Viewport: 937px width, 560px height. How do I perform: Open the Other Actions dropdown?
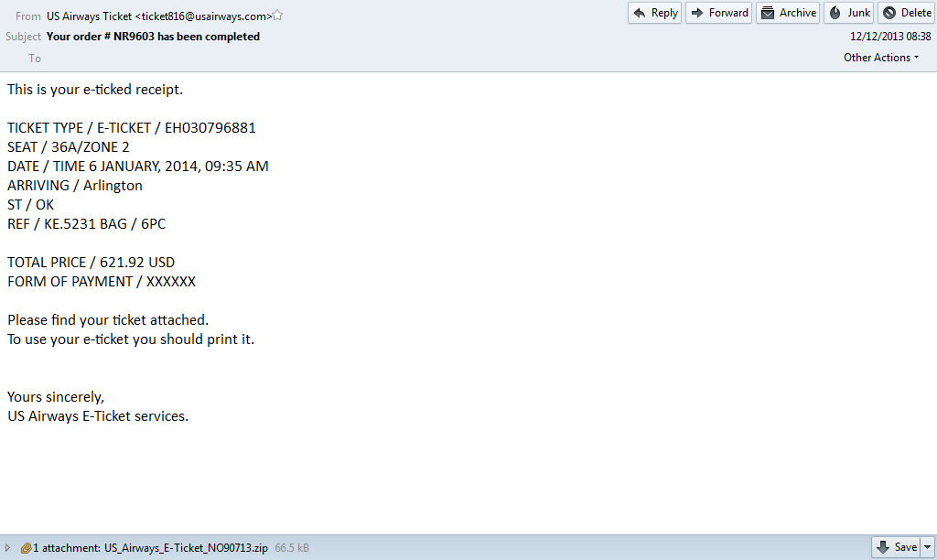click(881, 58)
